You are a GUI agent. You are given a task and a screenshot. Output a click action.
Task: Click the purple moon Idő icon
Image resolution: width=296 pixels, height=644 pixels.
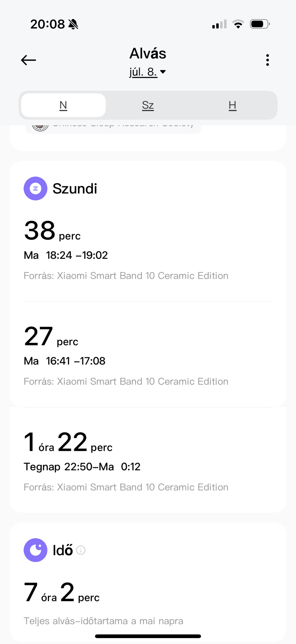(36, 550)
